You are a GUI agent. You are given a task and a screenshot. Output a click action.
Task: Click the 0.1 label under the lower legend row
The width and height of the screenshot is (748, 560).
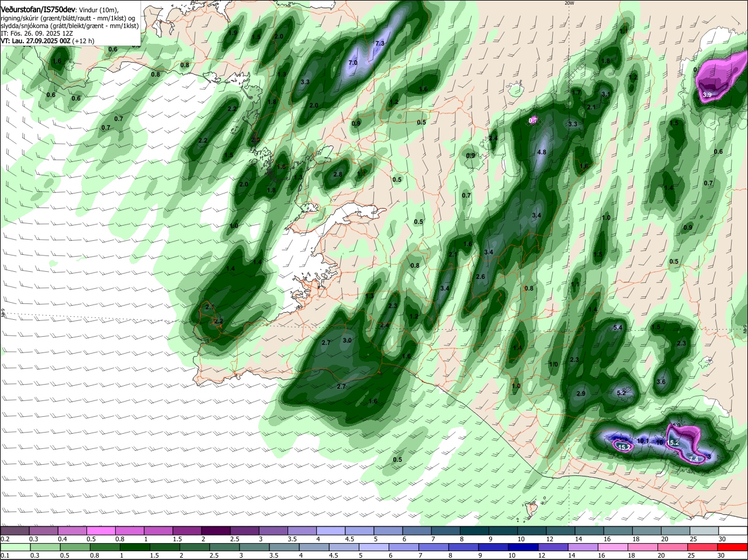click(5, 555)
